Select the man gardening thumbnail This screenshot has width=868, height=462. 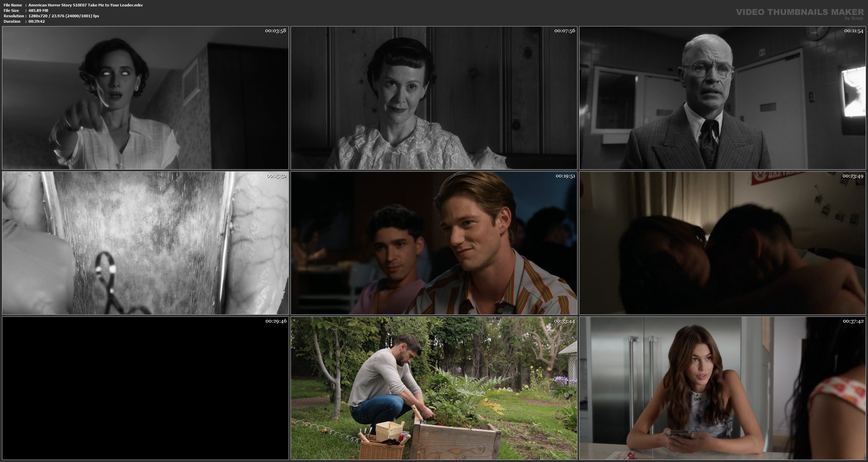[x=434, y=388]
